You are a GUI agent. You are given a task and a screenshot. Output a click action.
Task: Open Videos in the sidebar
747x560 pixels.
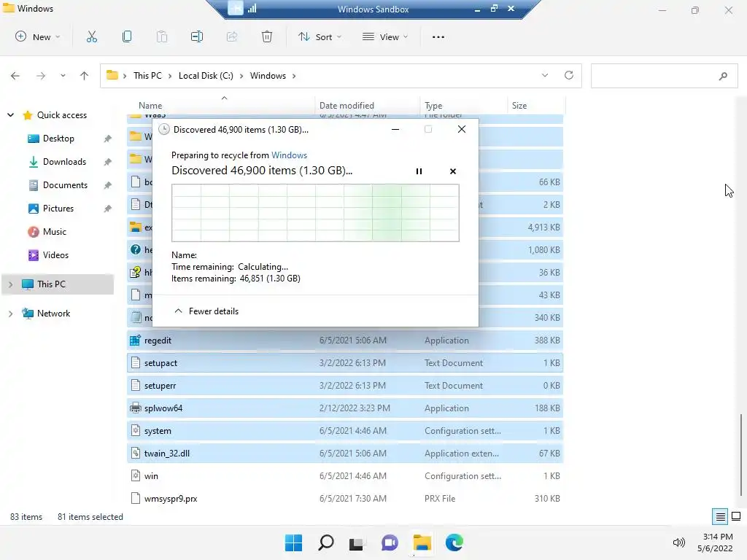[55, 255]
